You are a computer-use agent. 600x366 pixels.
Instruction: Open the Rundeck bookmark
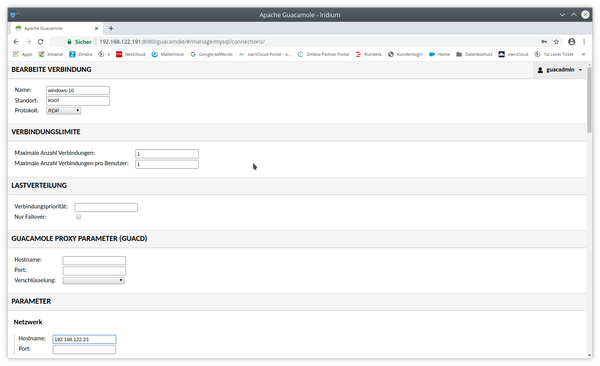[369, 54]
